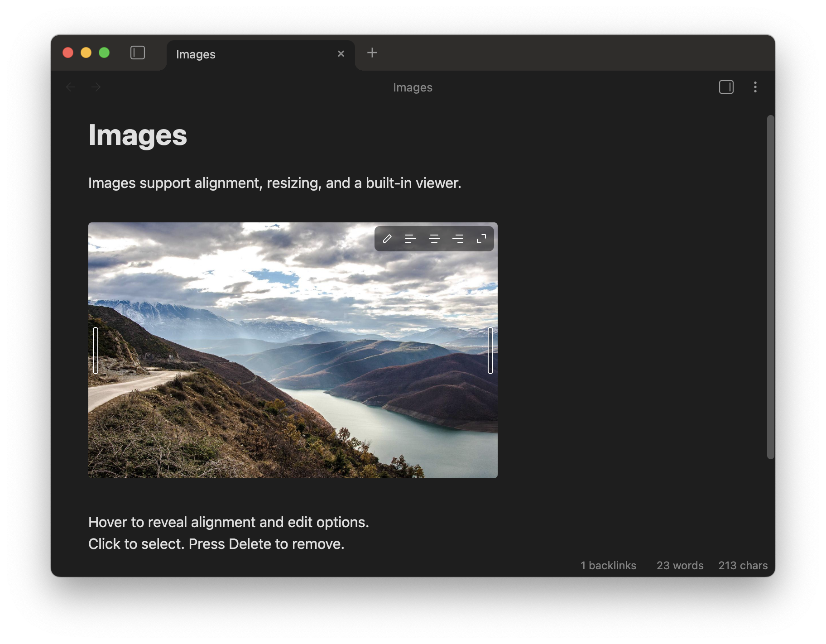
Task: Close the Images tab
Action: click(341, 54)
